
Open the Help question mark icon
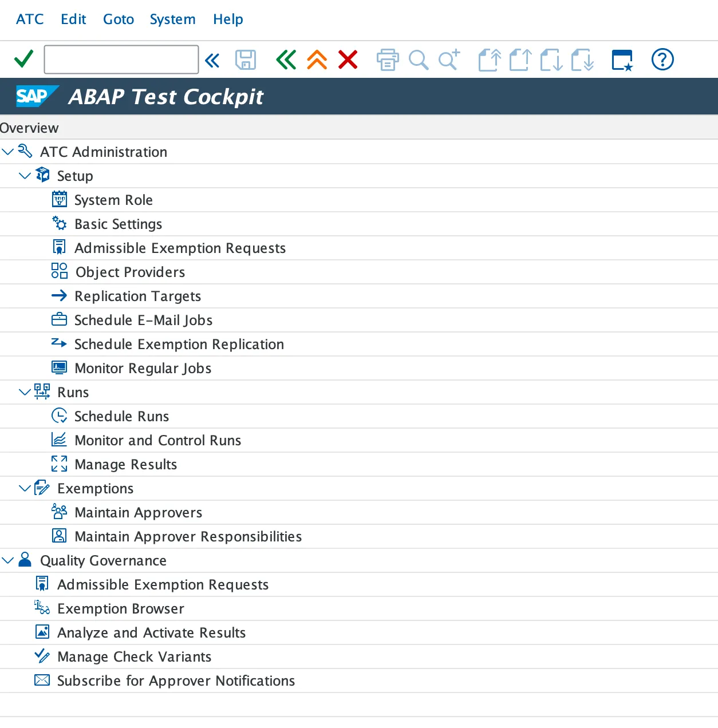(662, 60)
